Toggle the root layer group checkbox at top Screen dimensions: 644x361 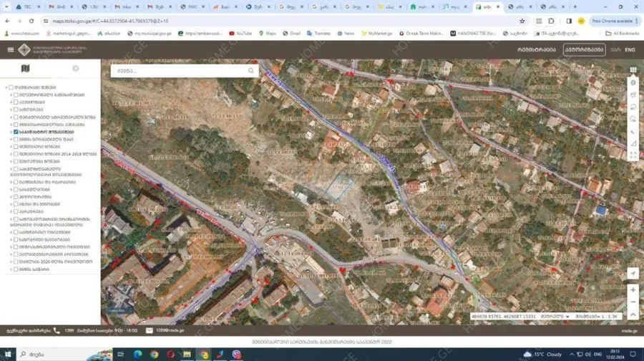pos(11,87)
